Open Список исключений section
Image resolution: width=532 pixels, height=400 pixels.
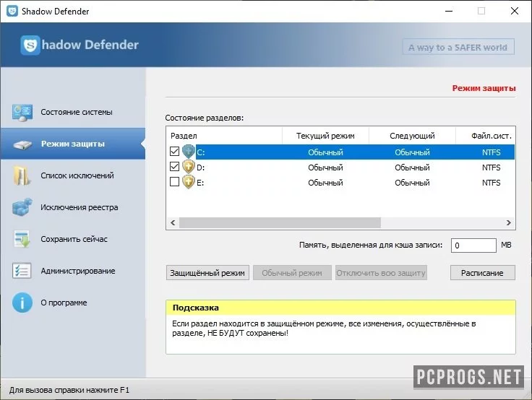(x=73, y=175)
